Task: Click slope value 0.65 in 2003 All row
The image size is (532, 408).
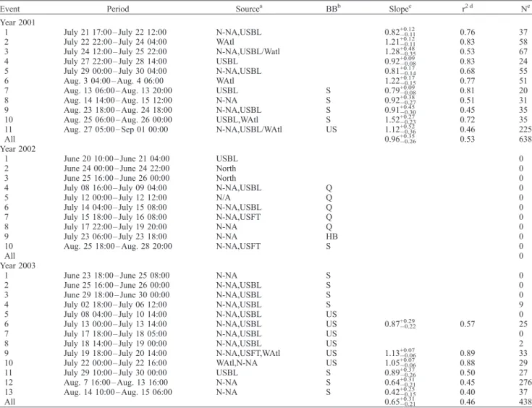Action: click(400, 401)
